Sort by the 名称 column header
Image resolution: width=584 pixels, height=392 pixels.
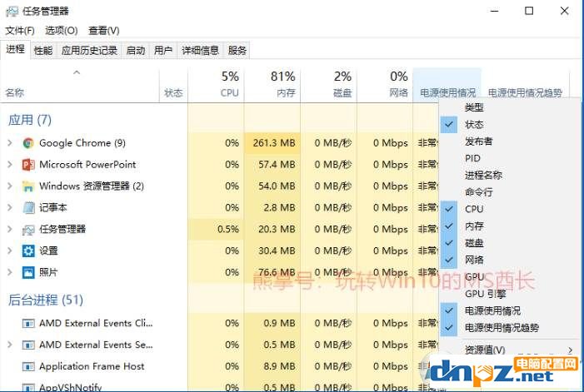tap(81, 86)
